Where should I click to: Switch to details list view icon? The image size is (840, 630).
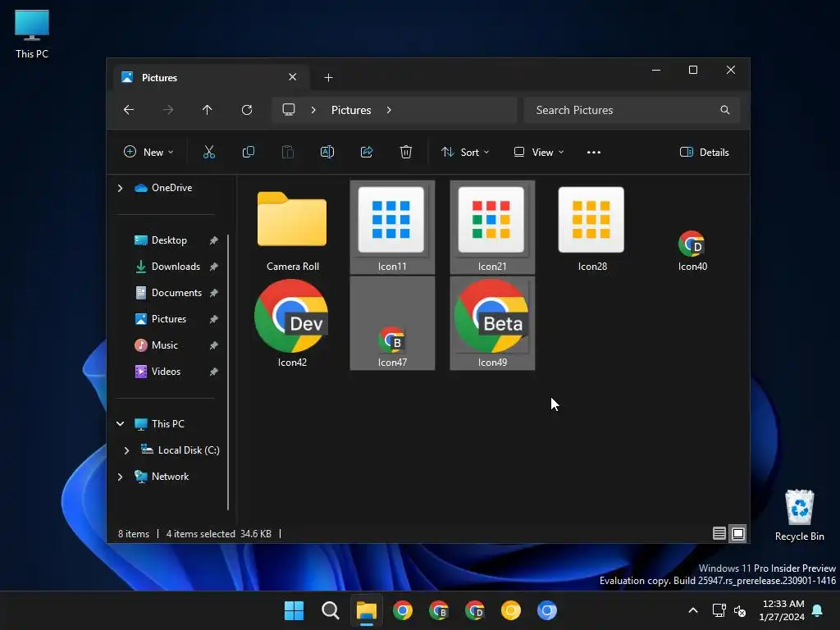click(719, 533)
